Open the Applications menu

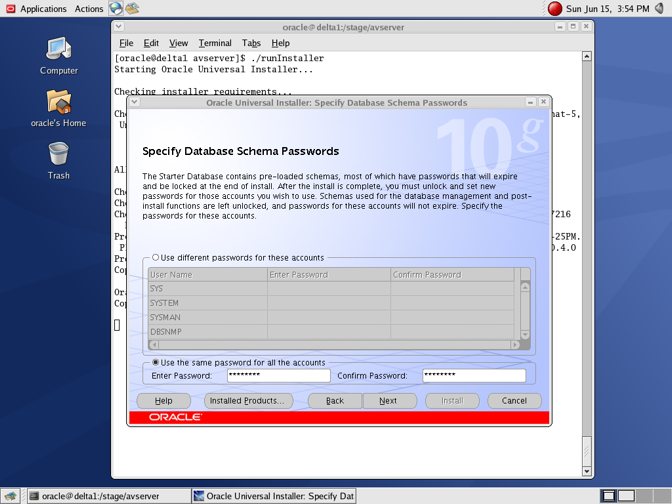[43, 9]
